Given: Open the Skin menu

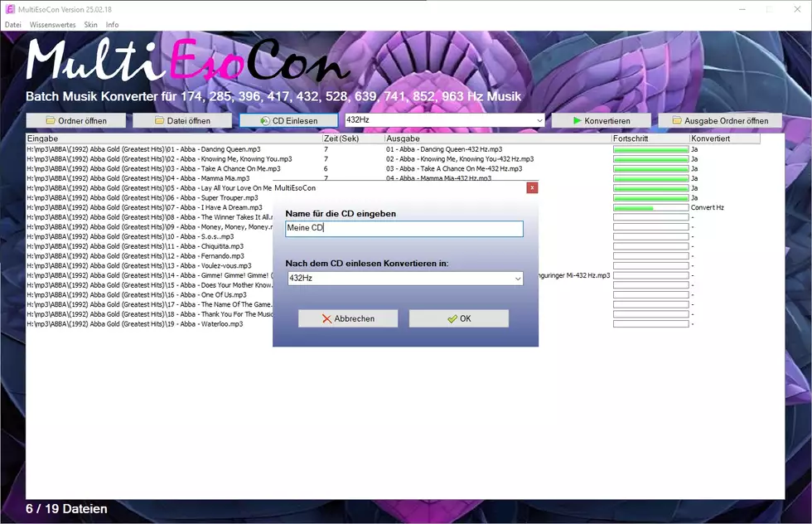Looking at the screenshot, I should click(90, 24).
